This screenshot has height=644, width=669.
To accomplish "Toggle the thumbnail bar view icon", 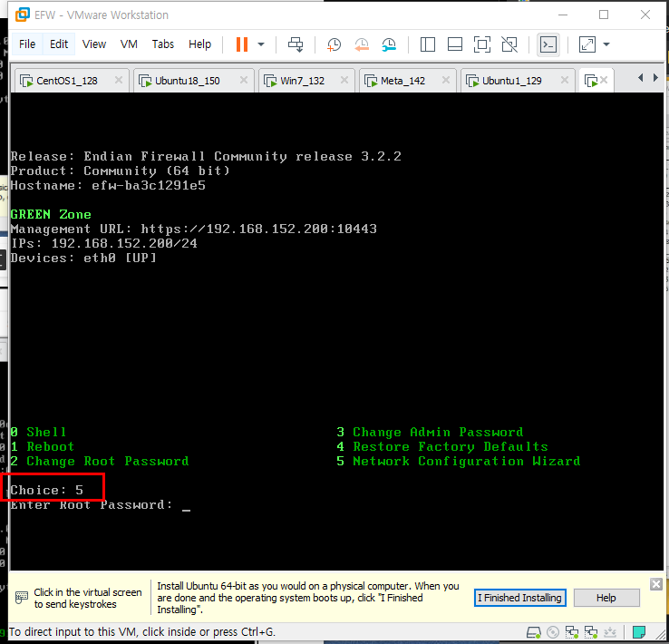I will tap(455, 44).
